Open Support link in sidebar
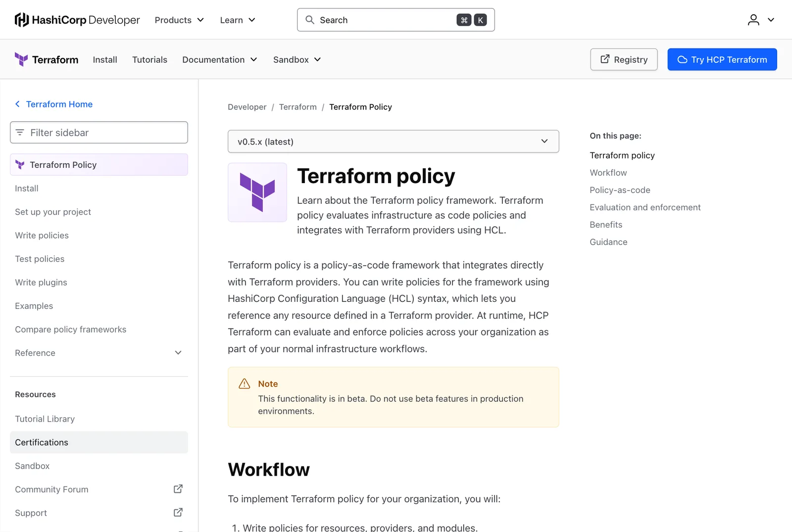The width and height of the screenshot is (792, 532). point(99,513)
